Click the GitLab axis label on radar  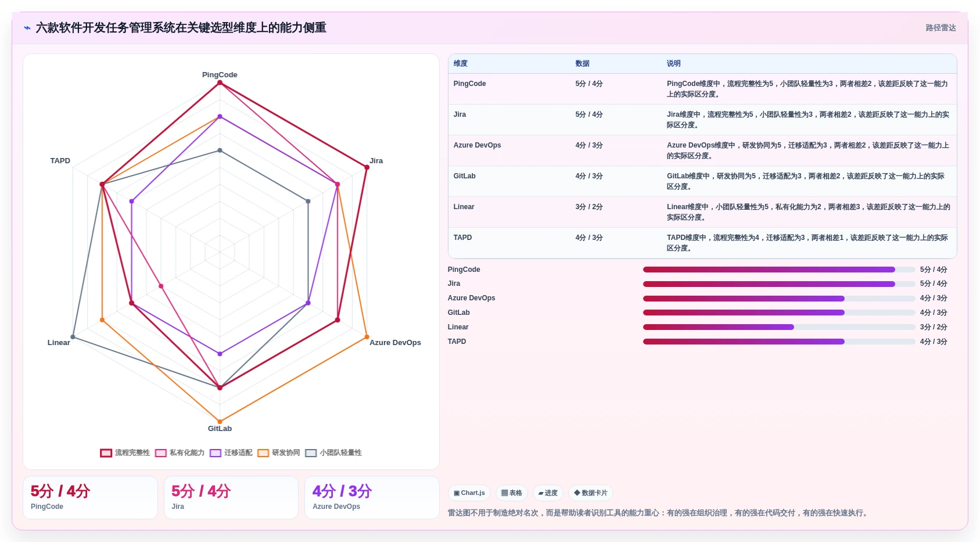pos(220,429)
